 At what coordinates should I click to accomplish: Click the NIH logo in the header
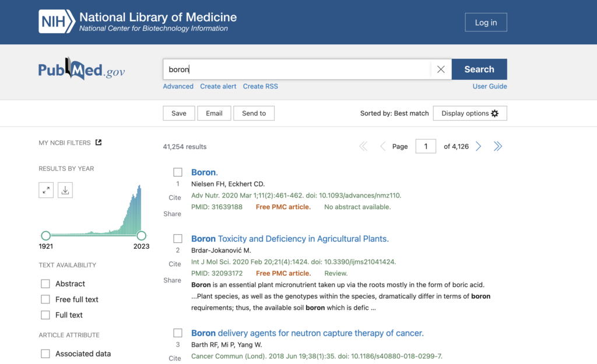(57, 22)
